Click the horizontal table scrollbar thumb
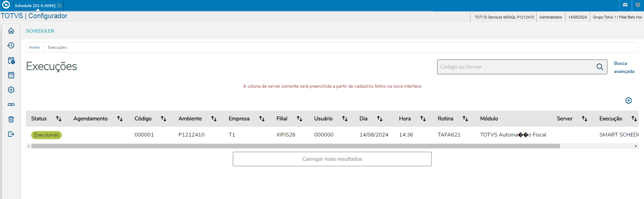The height and width of the screenshot is (199, 644). pyautogui.click(x=295, y=146)
